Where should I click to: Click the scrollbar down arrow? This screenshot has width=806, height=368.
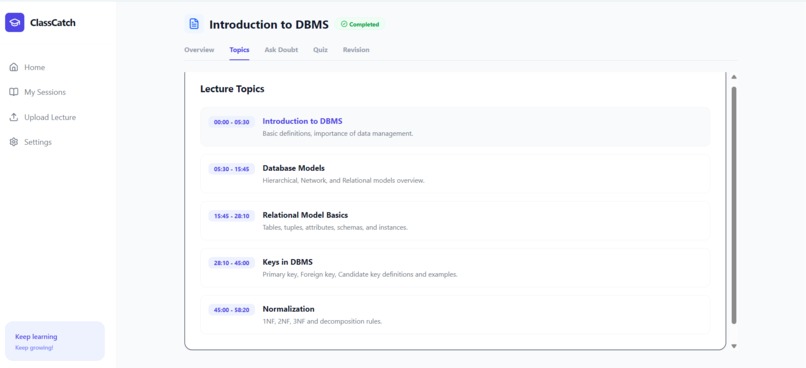click(x=734, y=346)
